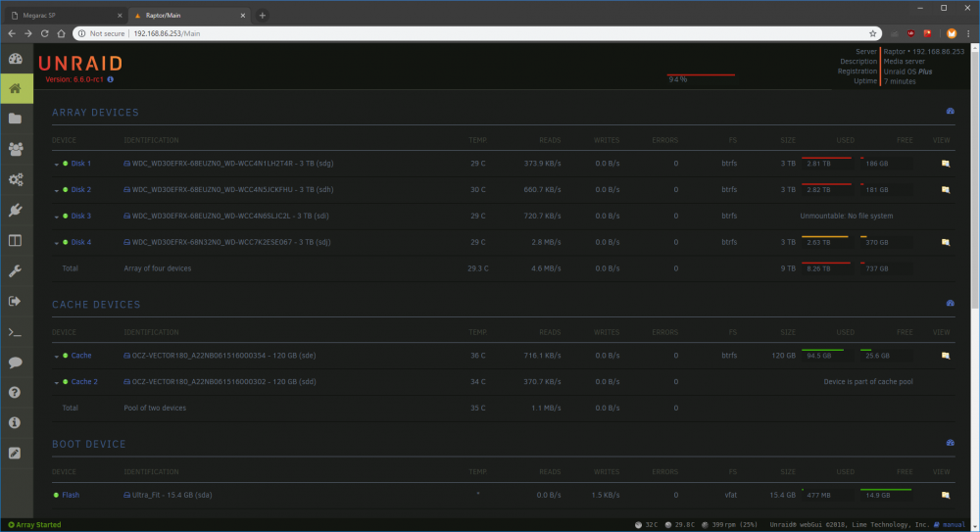The height and width of the screenshot is (532, 980).
Task: Open the Tools wrench icon in sidebar
Action: pyautogui.click(x=16, y=270)
